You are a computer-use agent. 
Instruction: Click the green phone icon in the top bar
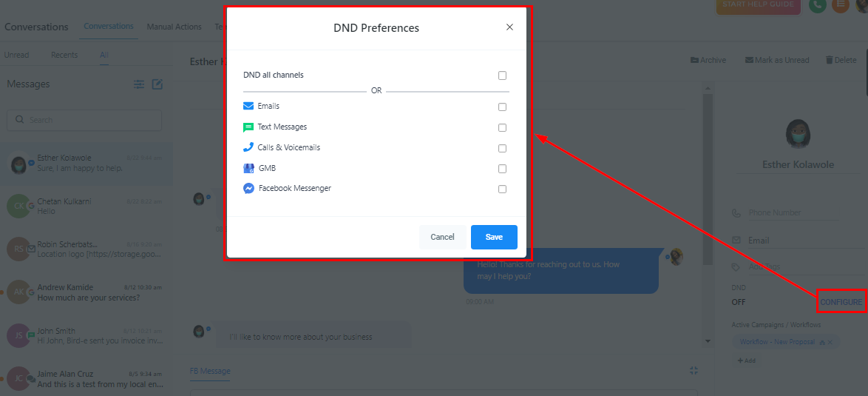click(x=817, y=5)
